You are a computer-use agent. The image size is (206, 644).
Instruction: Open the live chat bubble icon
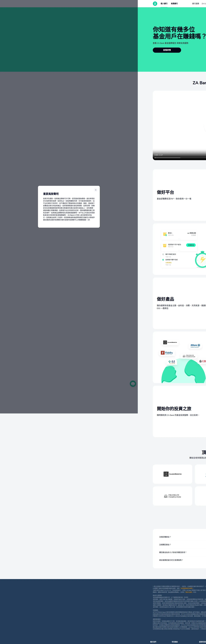(133, 384)
